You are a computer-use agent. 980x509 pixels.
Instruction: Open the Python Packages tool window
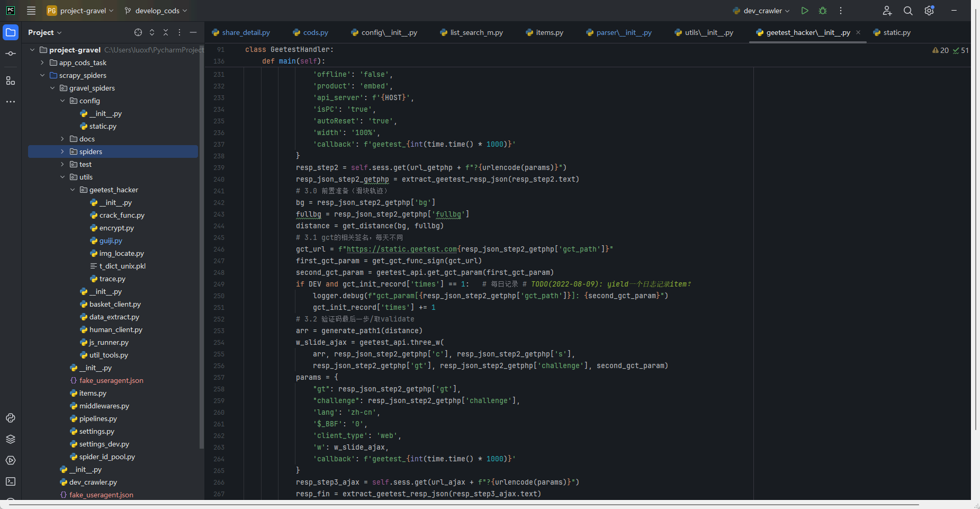click(11, 439)
